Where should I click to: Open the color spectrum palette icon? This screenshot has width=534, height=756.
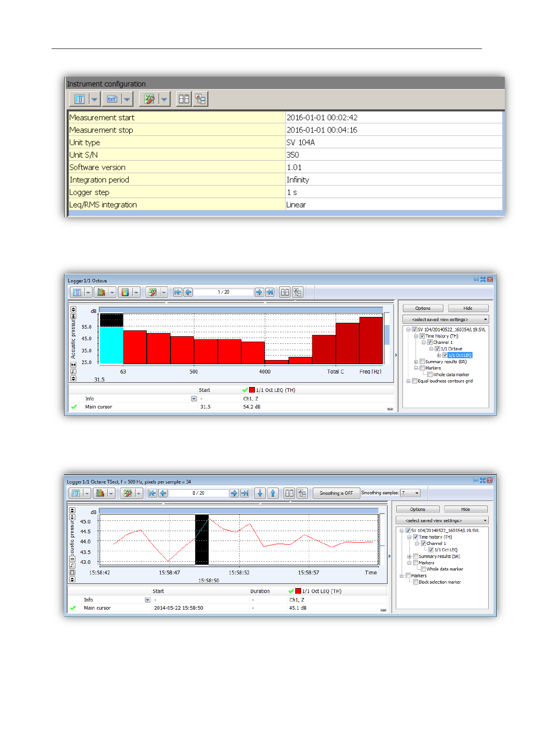tap(125, 292)
